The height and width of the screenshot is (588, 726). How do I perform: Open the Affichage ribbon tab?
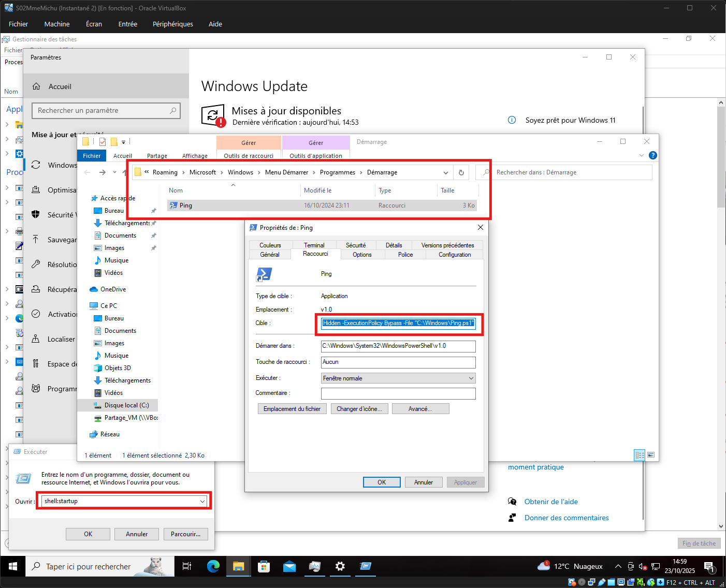coord(195,156)
